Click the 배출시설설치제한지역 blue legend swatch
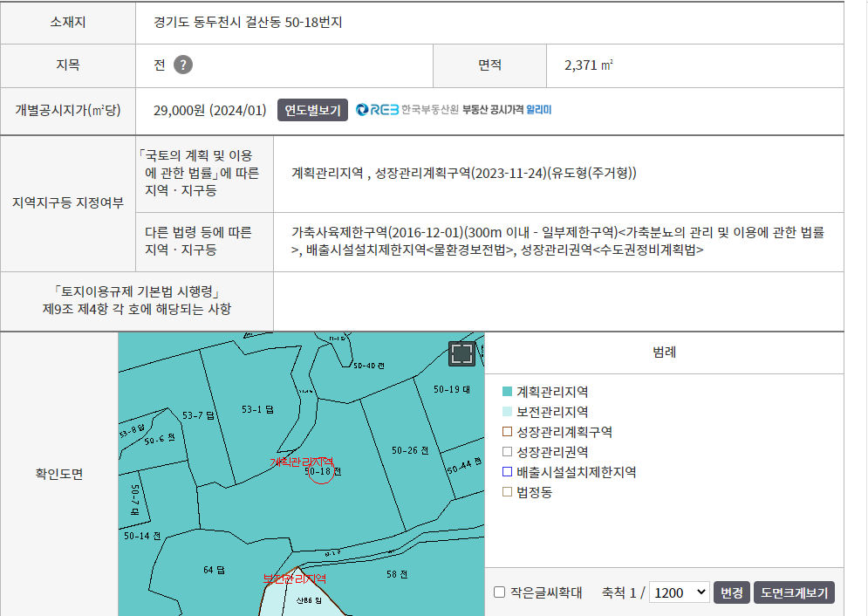 point(507,471)
